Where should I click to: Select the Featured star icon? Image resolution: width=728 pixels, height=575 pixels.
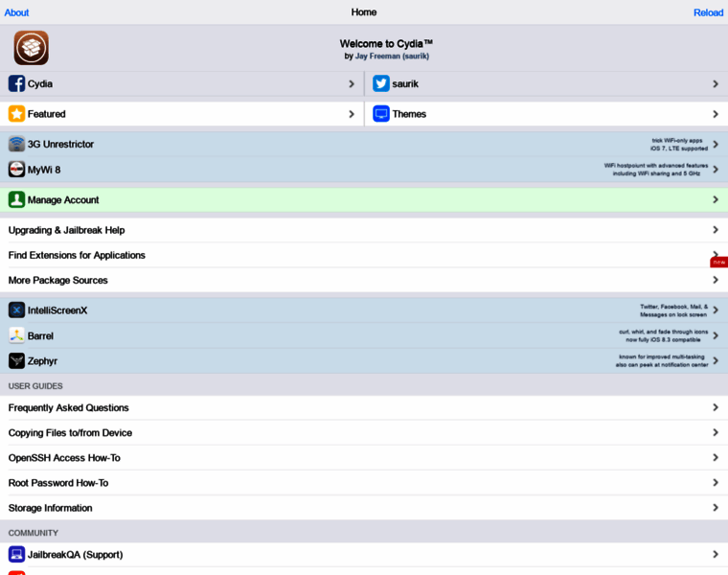(16, 114)
